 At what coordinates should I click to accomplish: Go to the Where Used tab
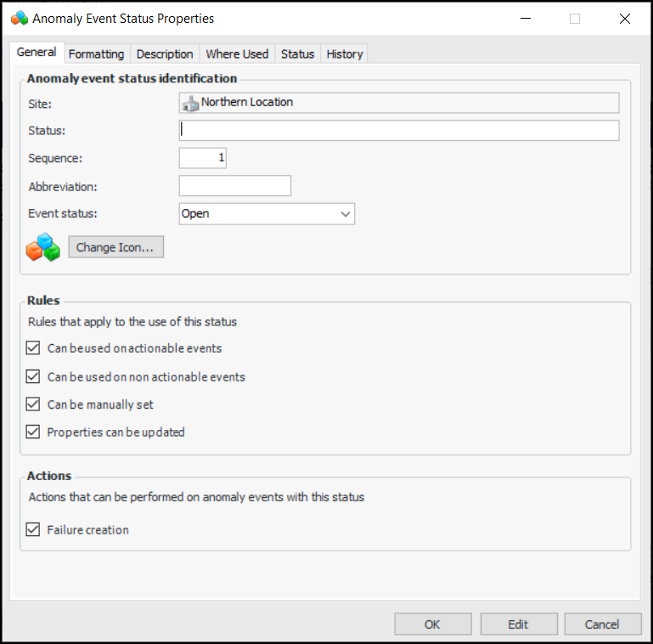237,54
